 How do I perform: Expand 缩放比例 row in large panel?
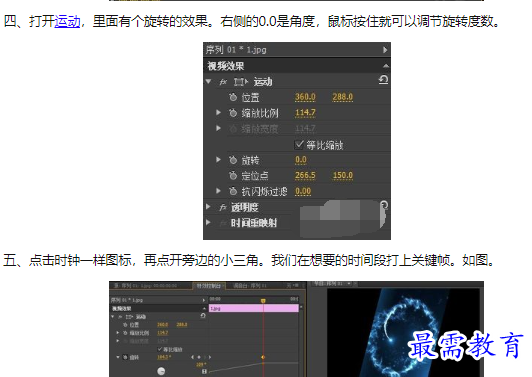point(219,112)
